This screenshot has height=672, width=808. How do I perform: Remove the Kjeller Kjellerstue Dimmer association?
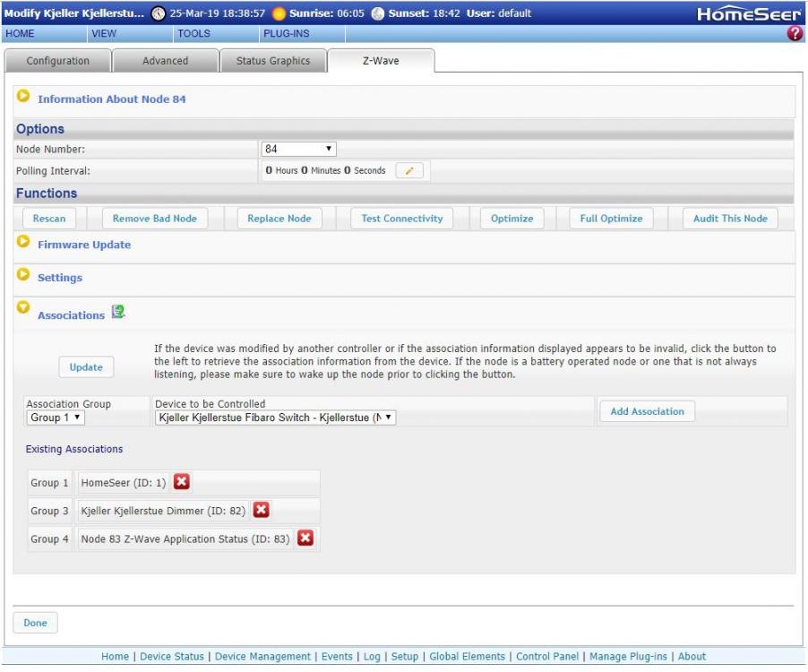(x=261, y=510)
